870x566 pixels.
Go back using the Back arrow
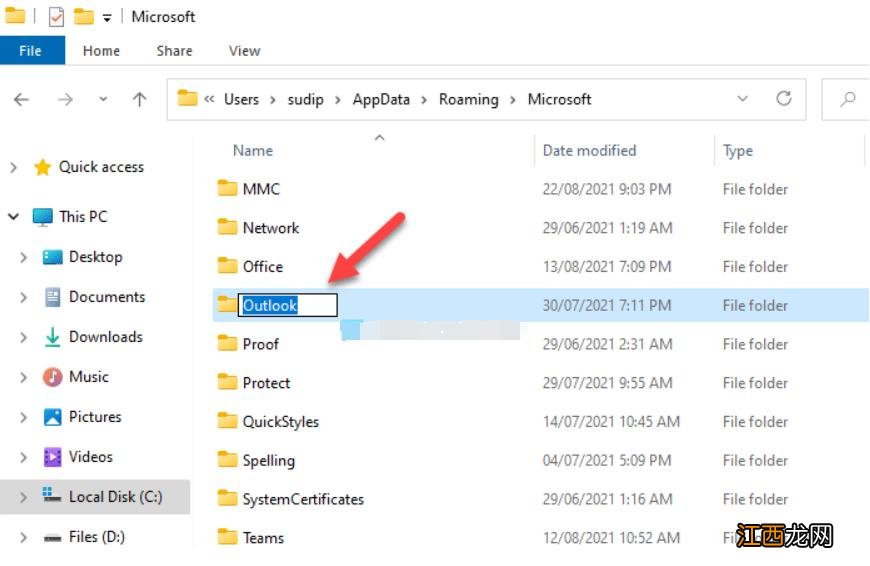[21, 99]
